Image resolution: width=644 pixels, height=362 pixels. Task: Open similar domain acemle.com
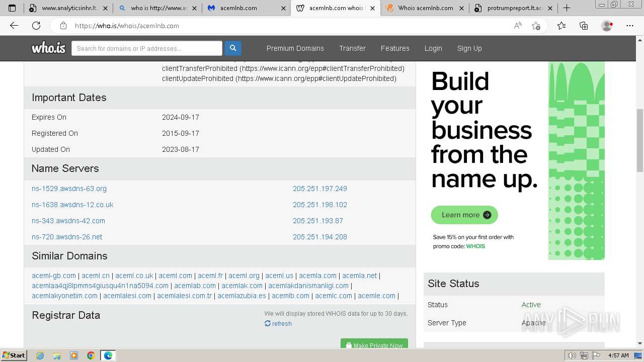376,296
